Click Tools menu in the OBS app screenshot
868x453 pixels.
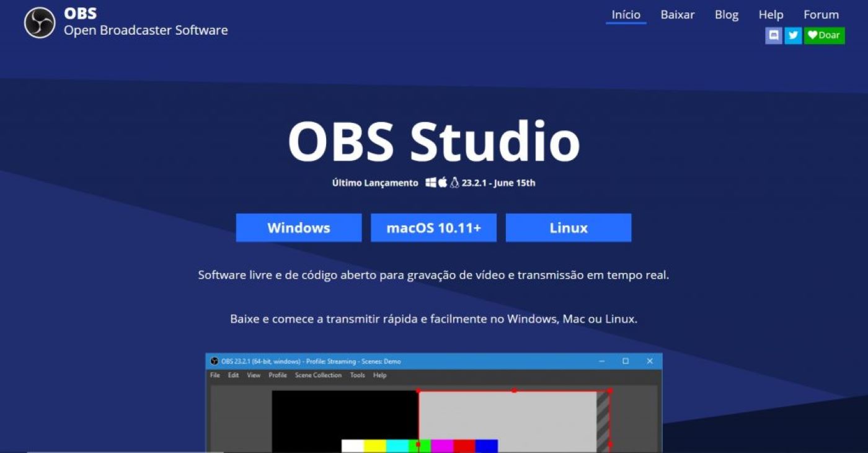(358, 375)
